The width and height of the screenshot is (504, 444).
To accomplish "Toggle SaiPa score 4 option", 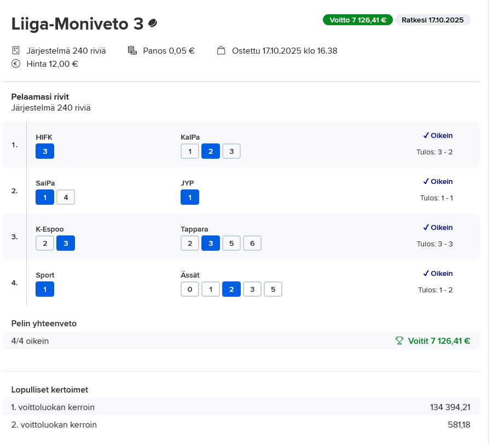I will [66, 197].
